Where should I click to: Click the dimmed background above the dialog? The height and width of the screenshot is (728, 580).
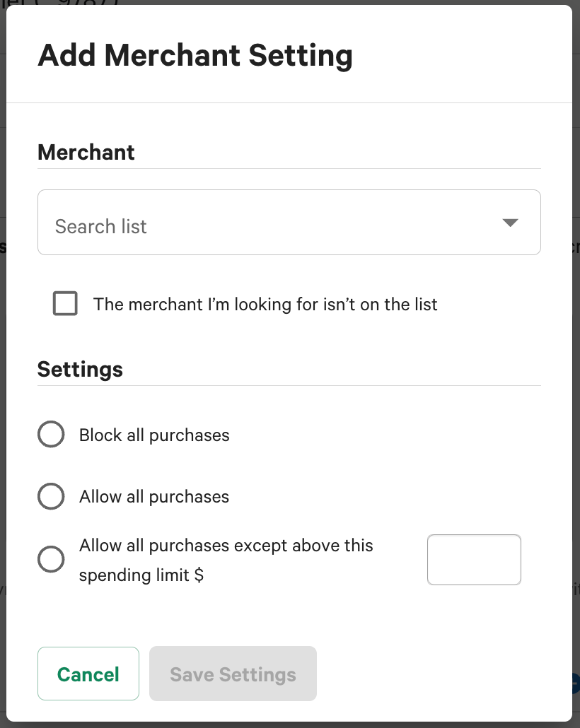click(283, 2)
